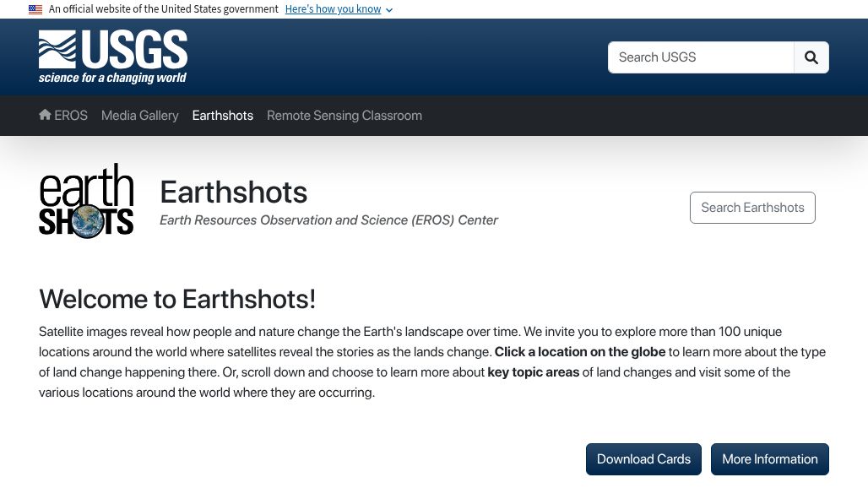
Task: Open the search icon in the navy header bar
Action: click(810, 57)
